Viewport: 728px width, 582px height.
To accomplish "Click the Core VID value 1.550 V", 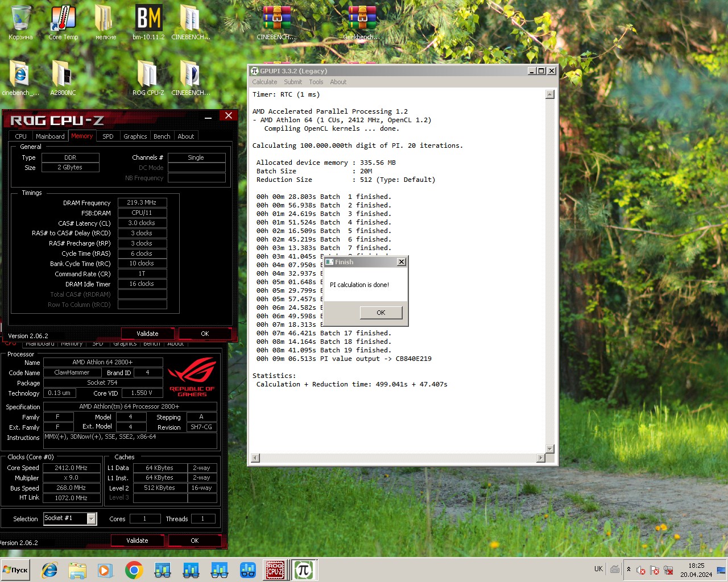I will (x=142, y=393).
